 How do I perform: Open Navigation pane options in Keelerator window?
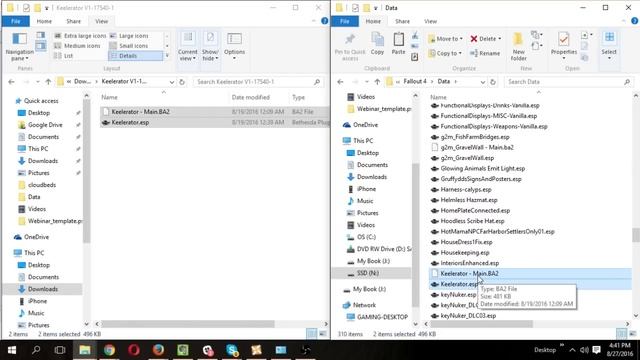[19, 47]
